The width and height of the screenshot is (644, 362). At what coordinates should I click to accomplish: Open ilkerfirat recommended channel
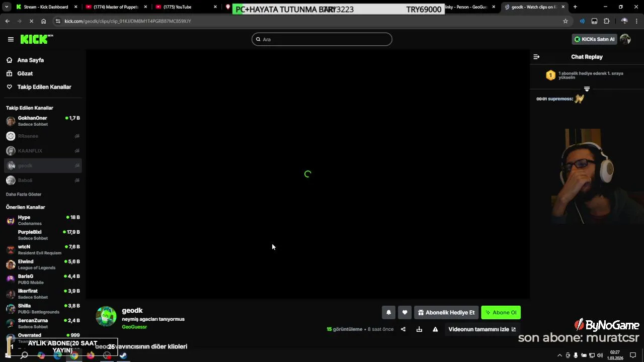click(43, 294)
